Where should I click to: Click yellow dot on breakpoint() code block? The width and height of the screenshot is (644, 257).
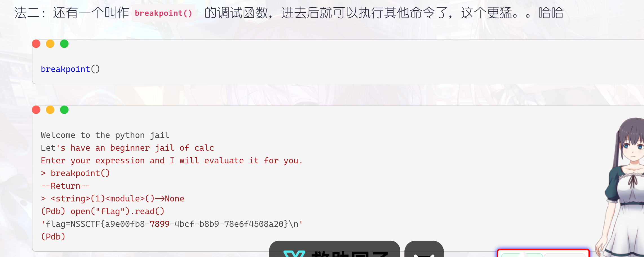[x=50, y=44]
